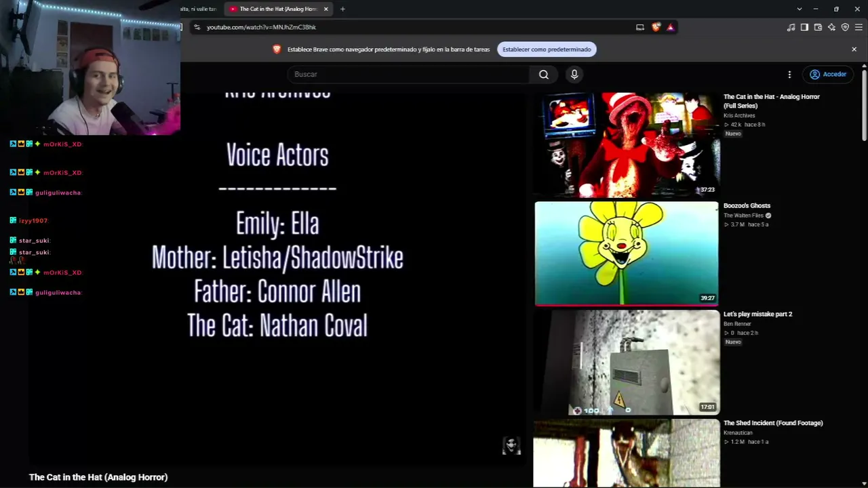Click the 37:23 duration badge
Viewport: 868px width, 488px height.
tap(707, 190)
